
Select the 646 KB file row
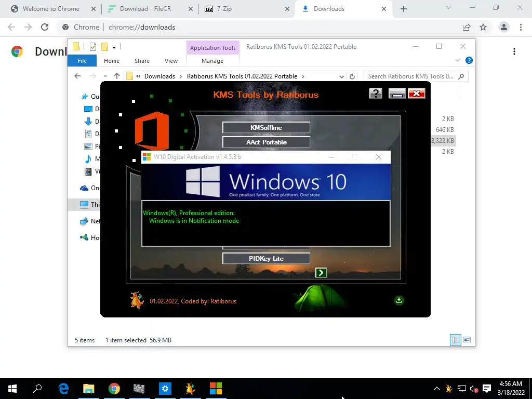[445, 129]
